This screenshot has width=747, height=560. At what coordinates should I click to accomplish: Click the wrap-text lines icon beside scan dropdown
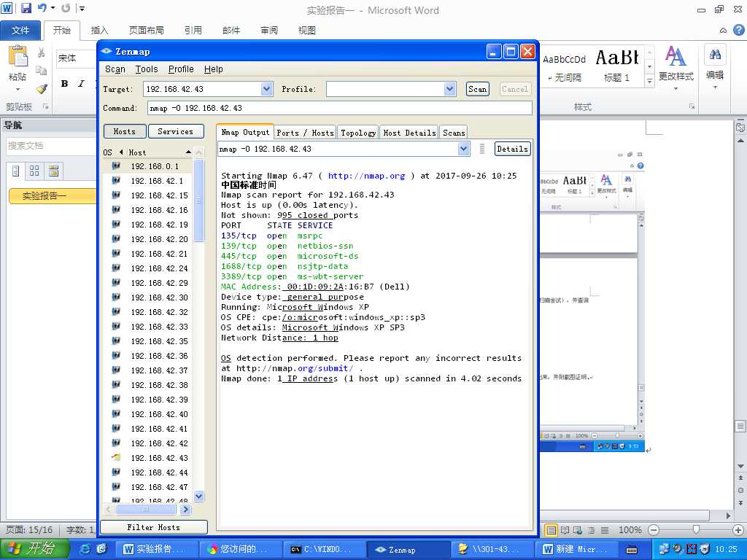tap(482, 149)
